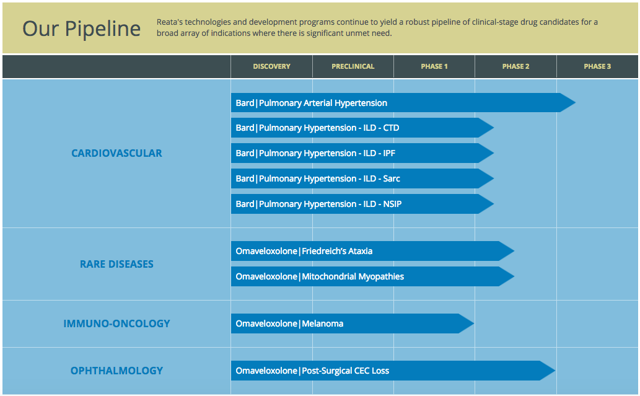640x396 pixels.
Task: Open the Pulmonary Hypertension ILD - Sarc bar
Action: [x=362, y=178]
